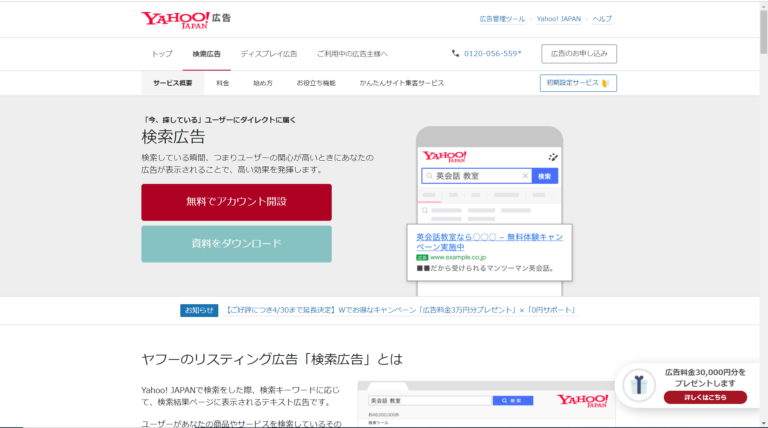Click the お知らせ label badge
Screen dimensions: 768x428
(x=199, y=310)
